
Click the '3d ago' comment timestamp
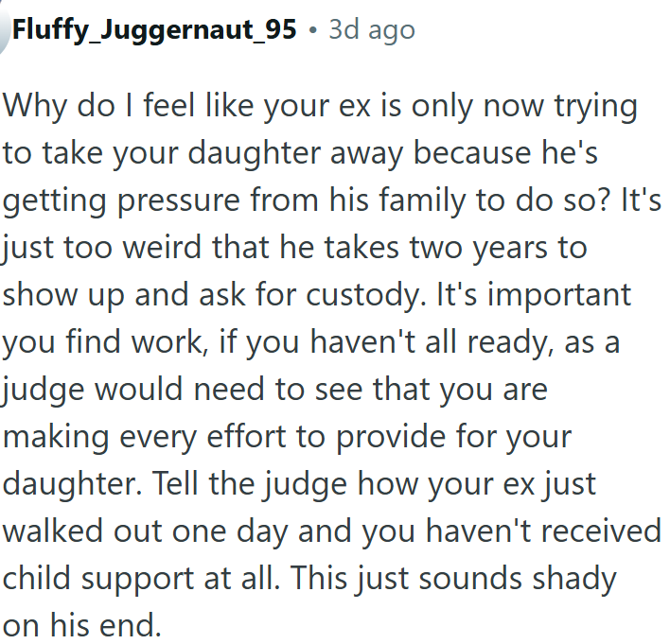(x=371, y=29)
